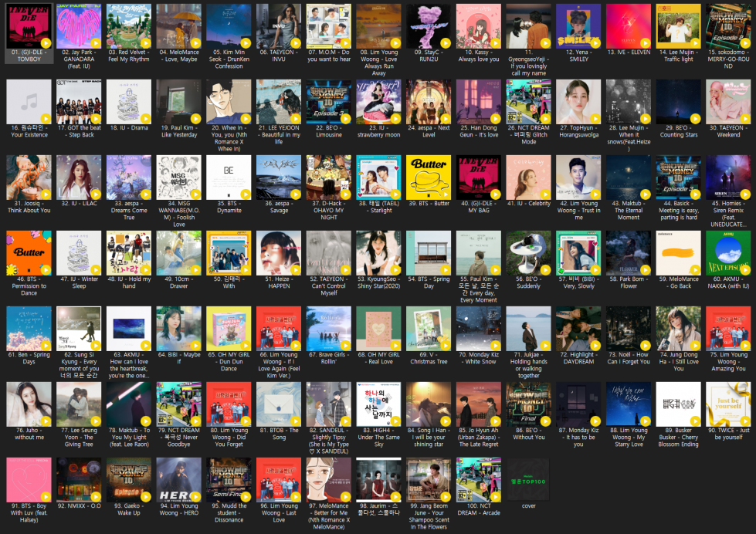Select '72. Highlight - DAYDREAM' thumbnail
The width and height of the screenshot is (756, 534).
[x=578, y=329]
